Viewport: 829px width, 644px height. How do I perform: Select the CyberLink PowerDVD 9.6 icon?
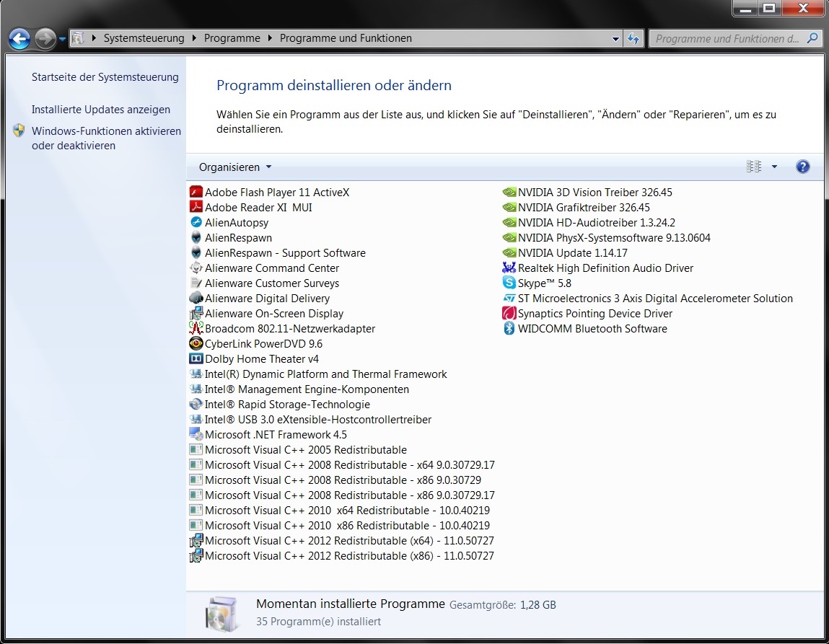pyautogui.click(x=196, y=343)
